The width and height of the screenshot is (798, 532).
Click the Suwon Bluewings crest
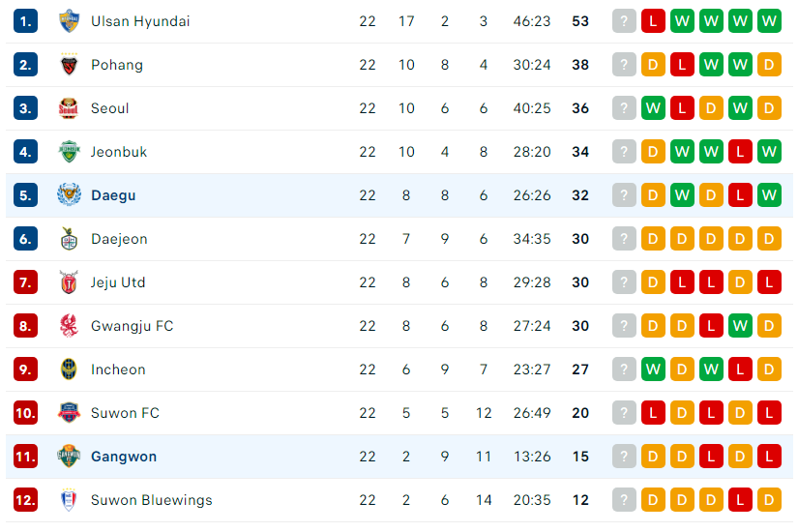[x=69, y=500]
